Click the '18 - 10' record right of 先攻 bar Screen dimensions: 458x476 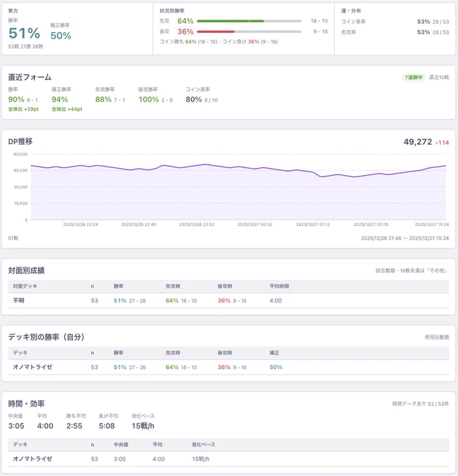319,21
